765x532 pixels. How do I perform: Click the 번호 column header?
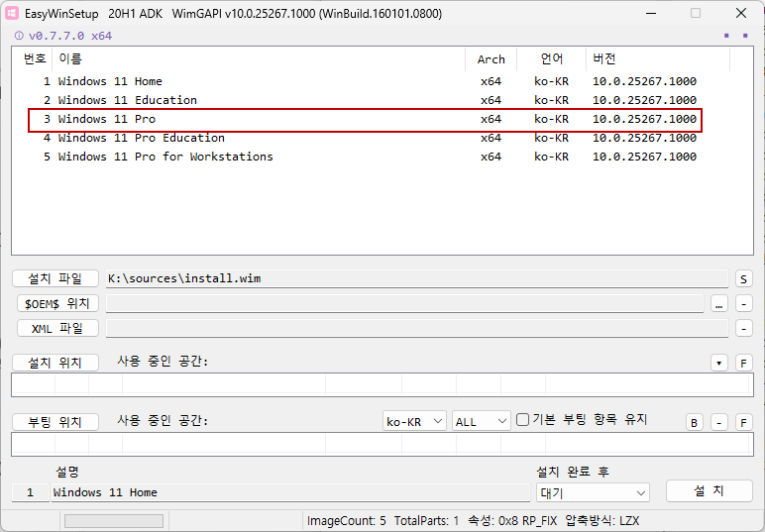(33, 59)
